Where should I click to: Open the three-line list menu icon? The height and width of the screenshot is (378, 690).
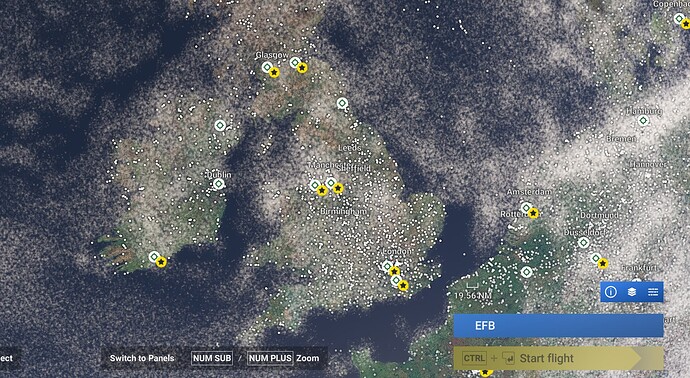[653, 292]
